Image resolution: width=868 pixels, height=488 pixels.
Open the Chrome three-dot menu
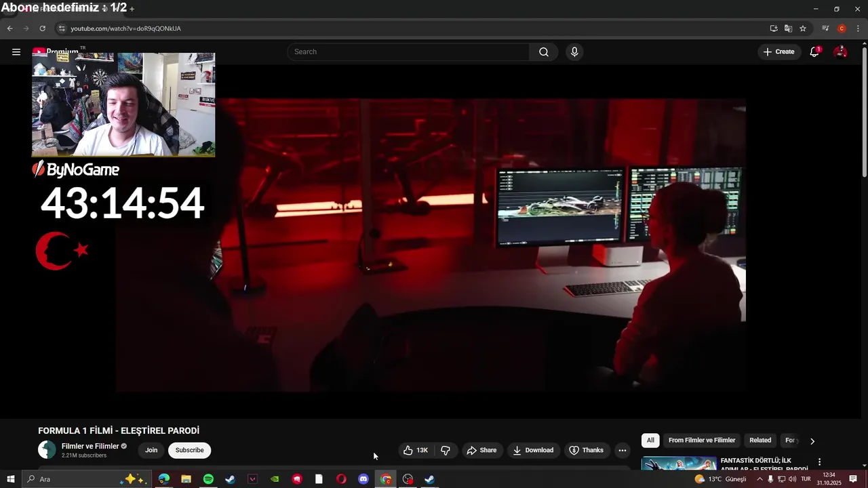pyautogui.click(x=858, y=28)
